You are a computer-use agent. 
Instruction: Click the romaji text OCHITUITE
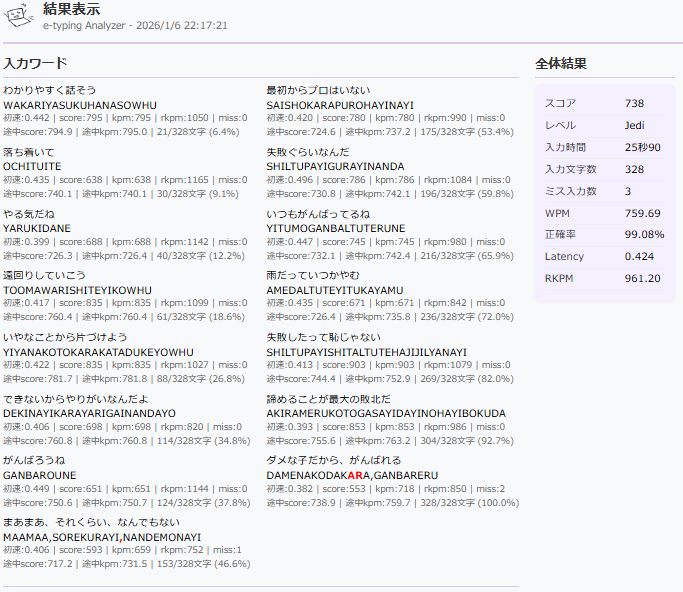(x=32, y=167)
